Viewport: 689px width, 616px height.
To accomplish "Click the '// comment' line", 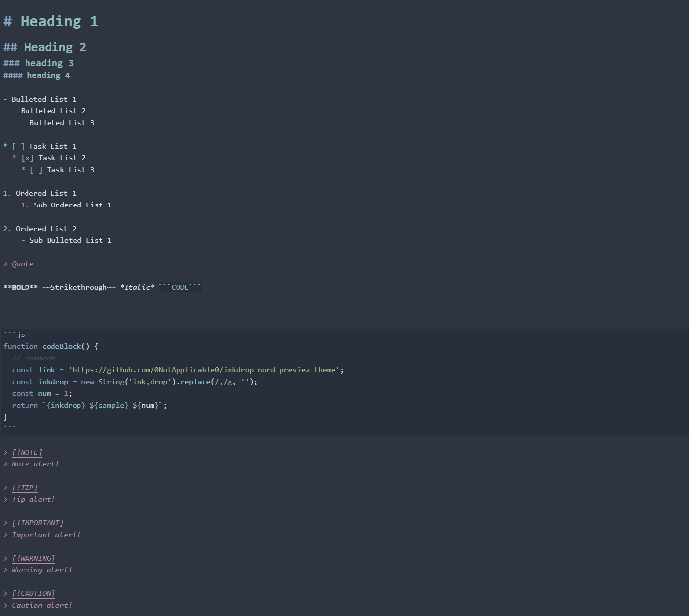I will pyautogui.click(x=33, y=358).
